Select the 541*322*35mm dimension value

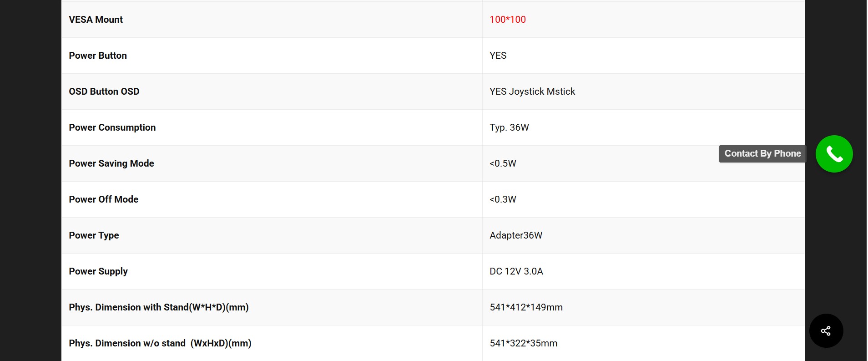tap(523, 343)
